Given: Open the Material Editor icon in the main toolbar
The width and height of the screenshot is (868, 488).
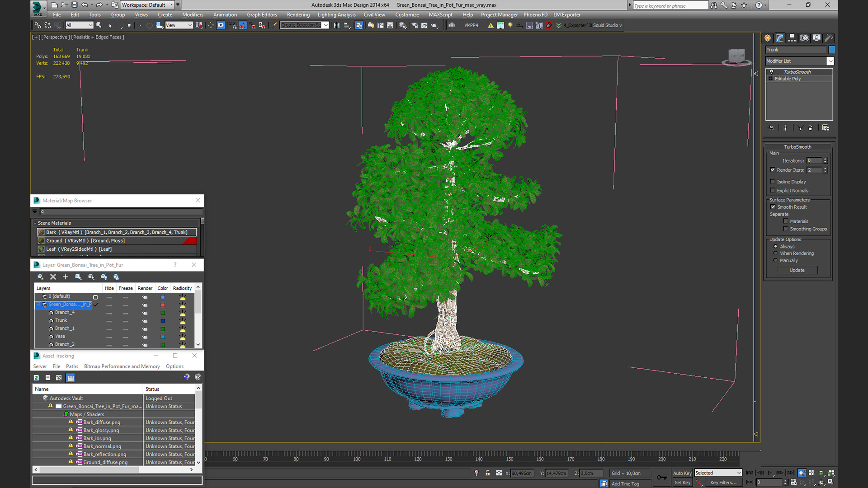Looking at the screenshot, I should 403,25.
